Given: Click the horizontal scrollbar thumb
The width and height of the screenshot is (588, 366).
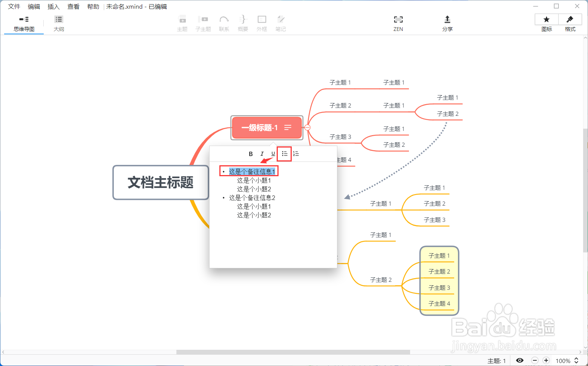Looking at the screenshot, I should (x=293, y=352).
